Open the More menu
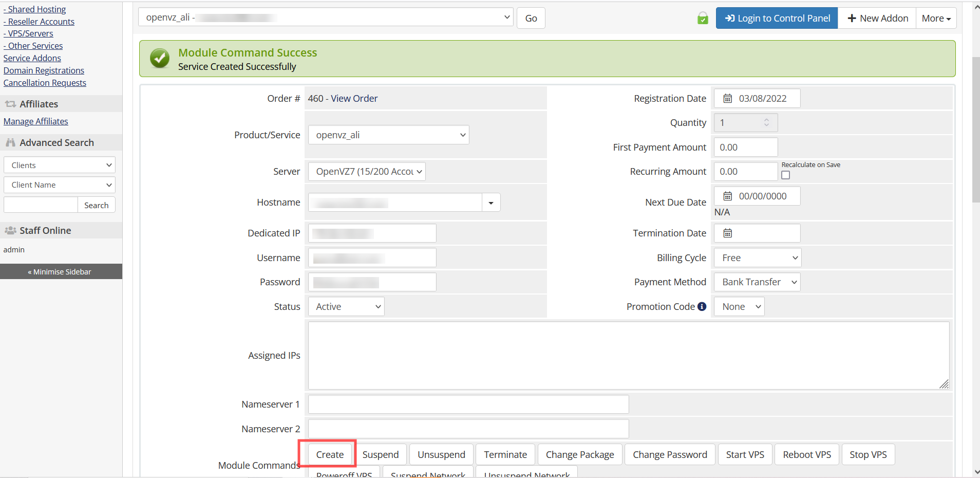Screen dimensions: 980x478 (x=936, y=19)
